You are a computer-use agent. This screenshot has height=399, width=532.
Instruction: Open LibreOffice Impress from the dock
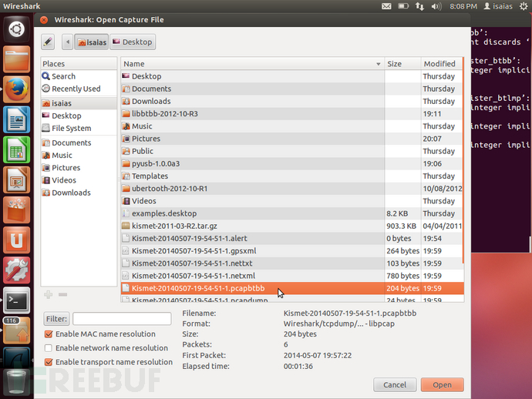pos(16,179)
